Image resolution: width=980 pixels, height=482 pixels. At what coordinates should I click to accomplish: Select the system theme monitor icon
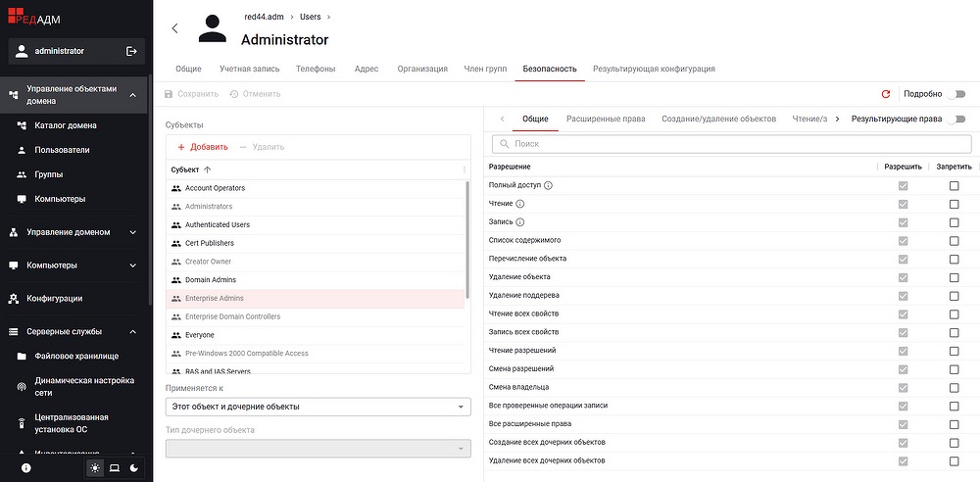(114, 468)
